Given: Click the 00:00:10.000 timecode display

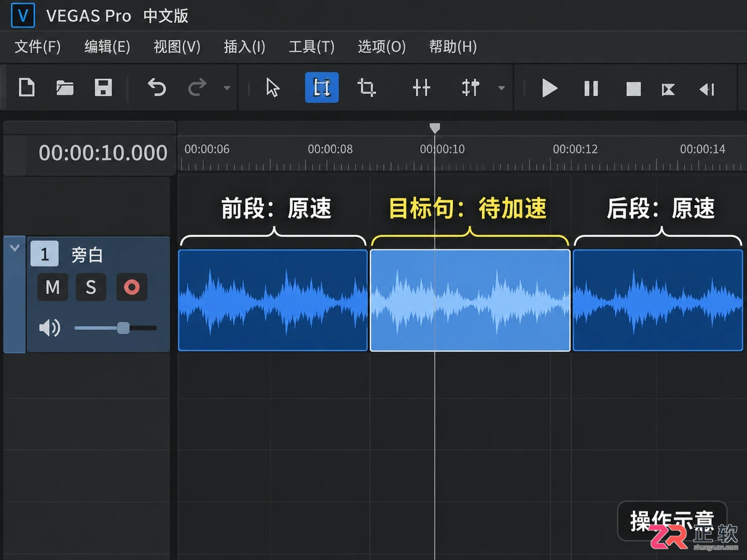Looking at the screenshot, I should click(x=103, y=153).
